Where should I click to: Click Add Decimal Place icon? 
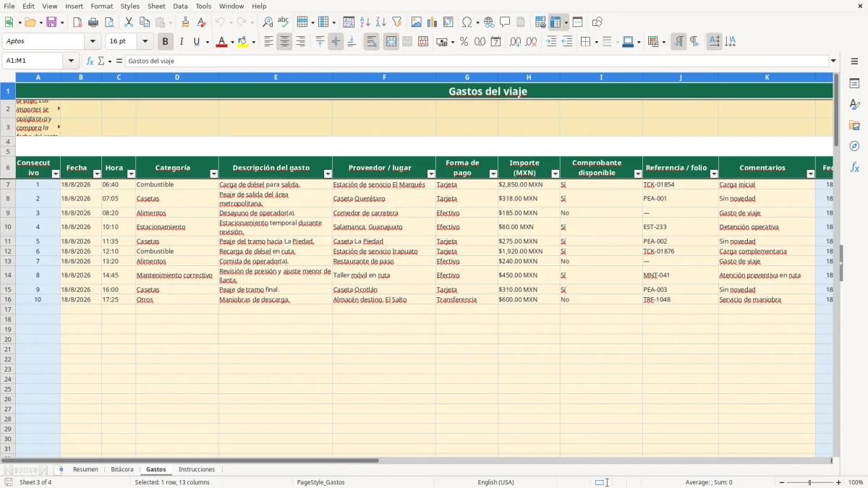point(515,42)
